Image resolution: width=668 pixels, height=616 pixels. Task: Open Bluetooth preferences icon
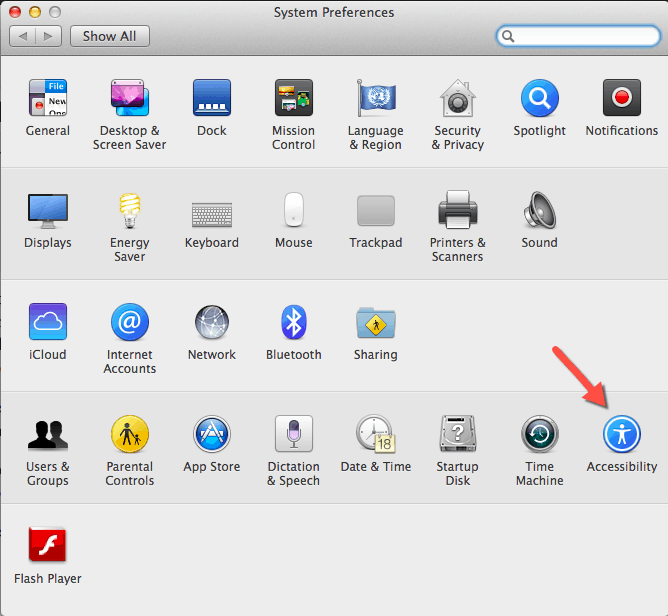(x=294, y=322)
